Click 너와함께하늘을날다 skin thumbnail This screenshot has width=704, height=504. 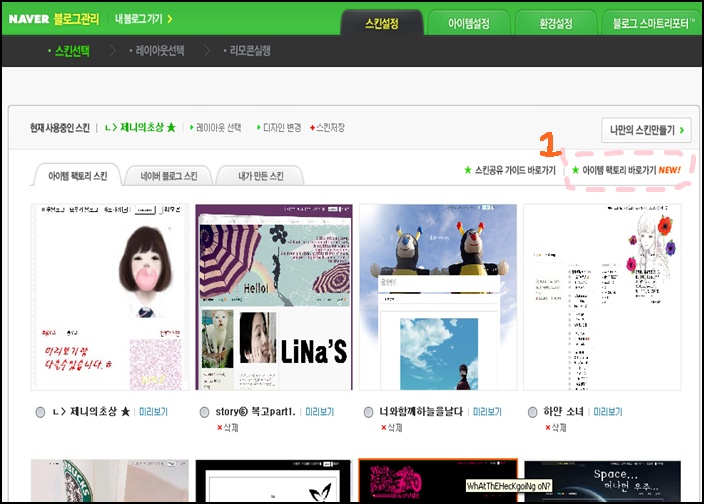tap(438, 297)
